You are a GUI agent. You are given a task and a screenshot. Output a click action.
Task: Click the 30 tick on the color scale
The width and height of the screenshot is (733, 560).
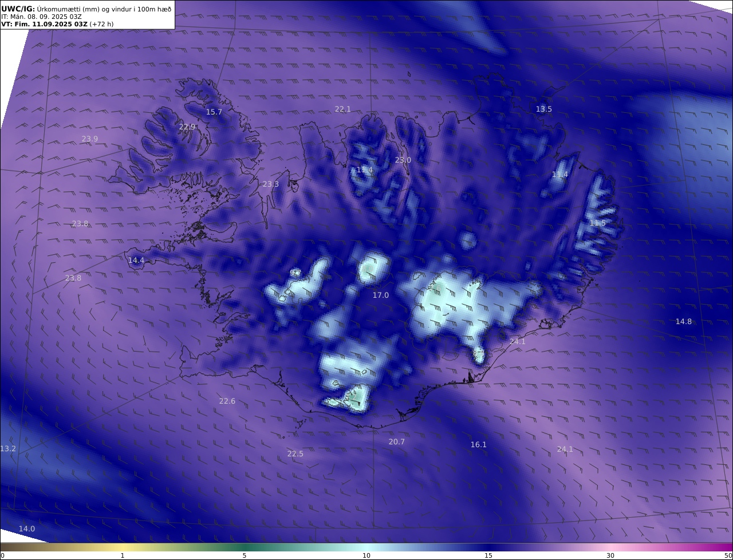click(610, 555)
